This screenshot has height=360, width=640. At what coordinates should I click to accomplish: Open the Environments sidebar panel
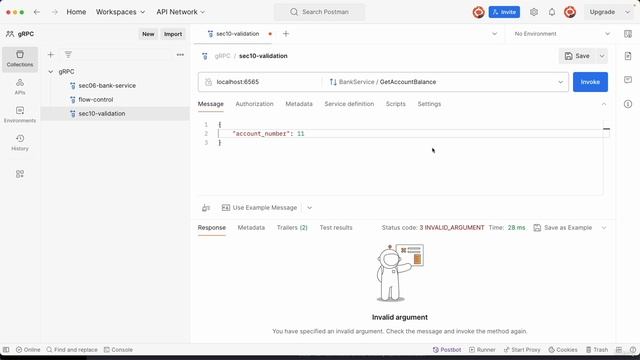point(20,115)
